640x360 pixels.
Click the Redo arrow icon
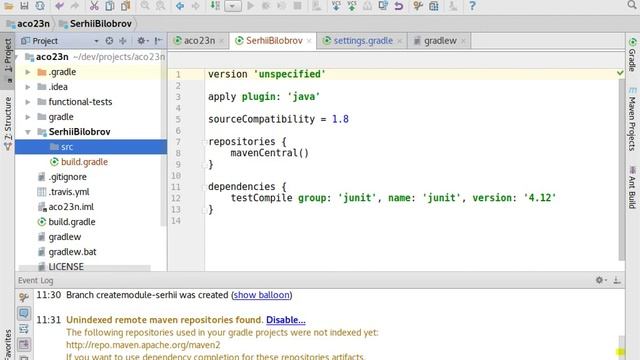point(74,6)
